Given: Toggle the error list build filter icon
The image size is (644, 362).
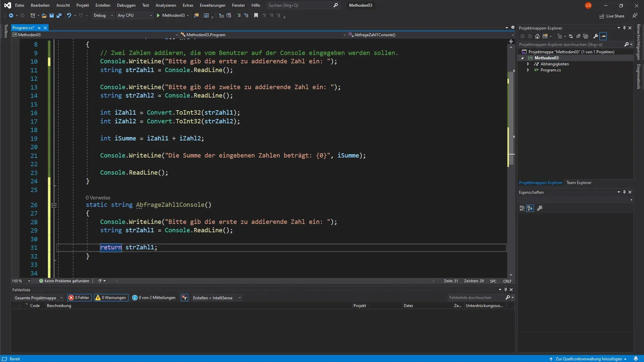Looking at the screenshot, I should click(x=184, y=298).
